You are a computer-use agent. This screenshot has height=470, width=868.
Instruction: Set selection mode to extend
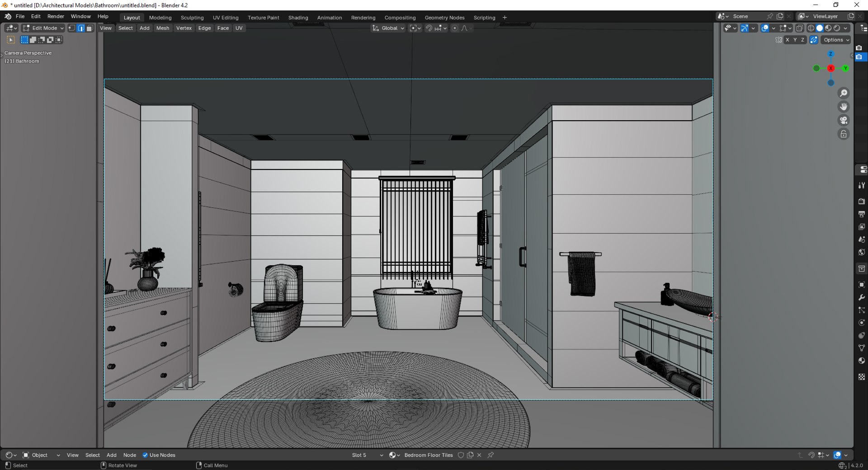(33, 40)
